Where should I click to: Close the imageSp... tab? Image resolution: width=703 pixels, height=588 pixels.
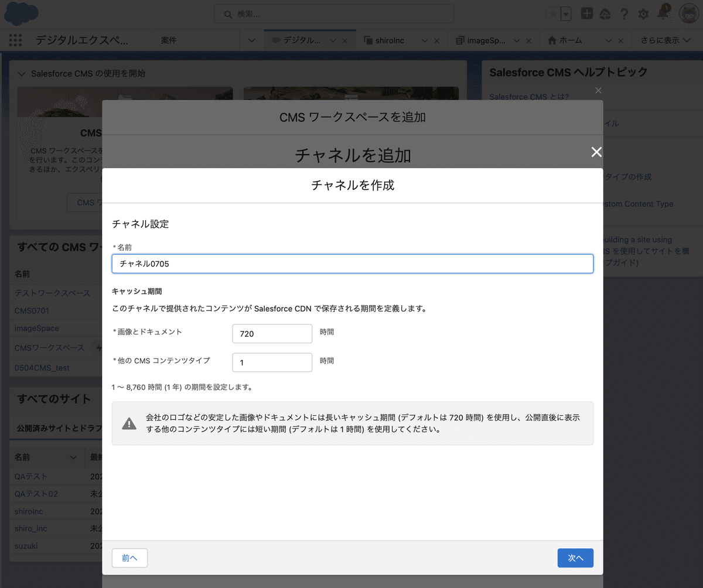pos(528,40)
